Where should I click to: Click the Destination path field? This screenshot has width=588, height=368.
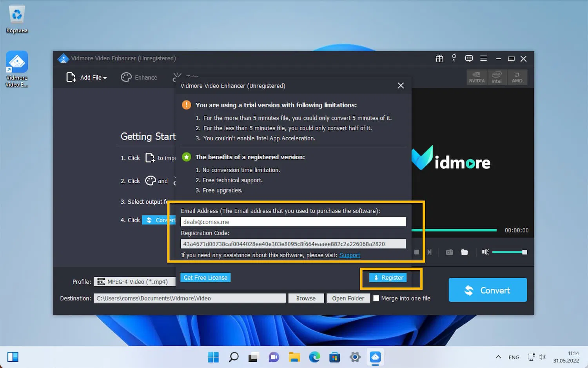click(x=190, y=298)
